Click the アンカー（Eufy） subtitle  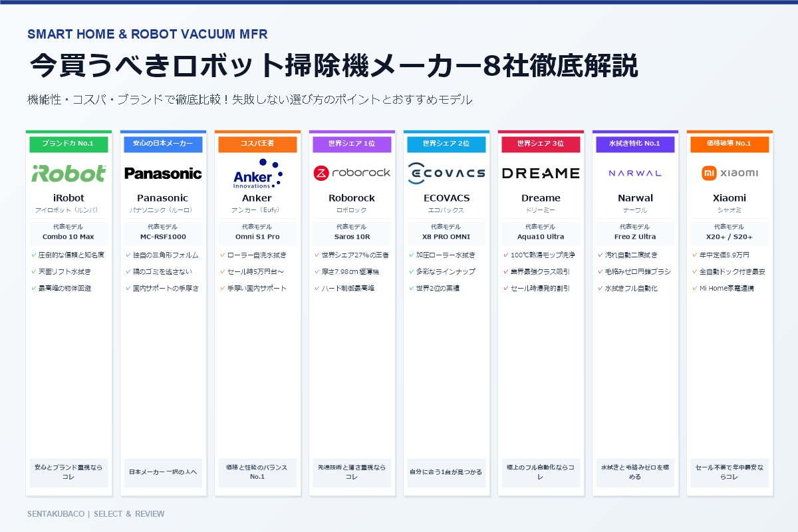(x=257, y=210)
